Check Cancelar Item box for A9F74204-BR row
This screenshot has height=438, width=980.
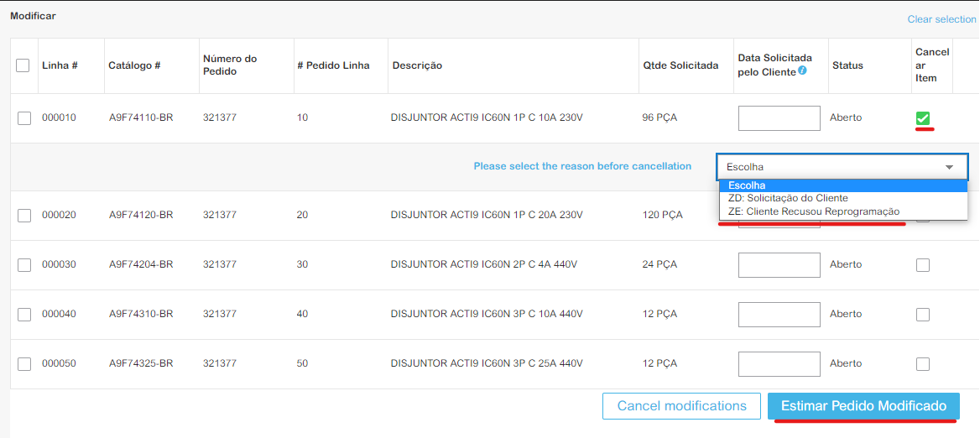922,265
